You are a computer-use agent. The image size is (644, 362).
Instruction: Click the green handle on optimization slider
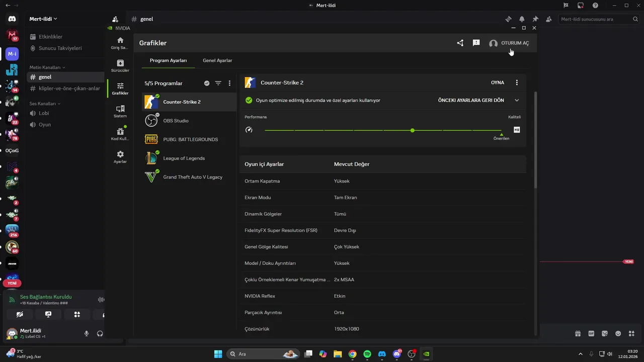click(x=413, y=130)
